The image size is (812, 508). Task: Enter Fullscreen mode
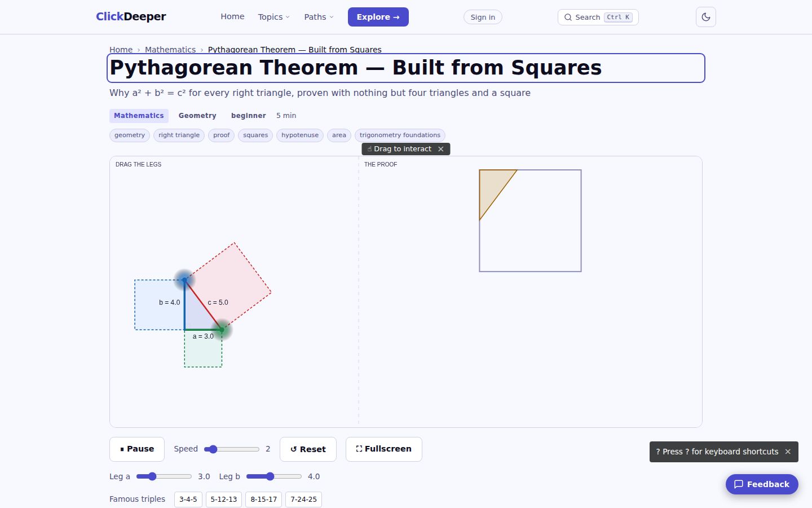pyautogui.click(x=384, y=449)
